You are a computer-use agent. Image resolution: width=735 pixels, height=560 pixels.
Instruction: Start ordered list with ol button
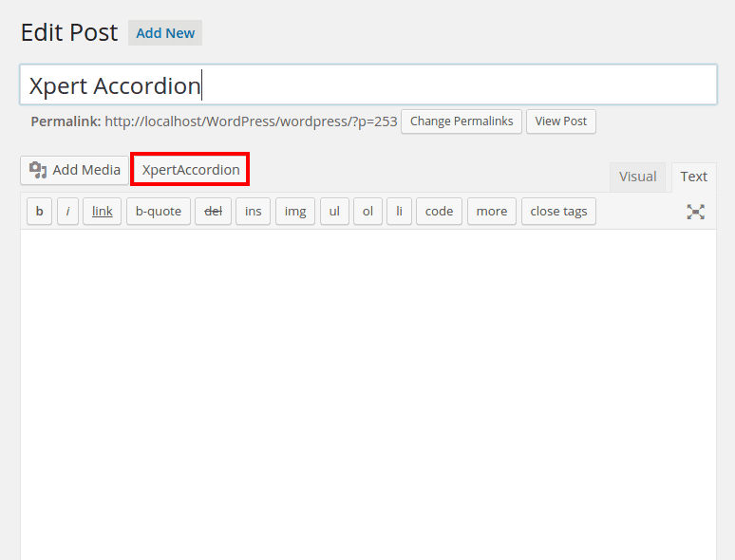[x=367, y=211]
